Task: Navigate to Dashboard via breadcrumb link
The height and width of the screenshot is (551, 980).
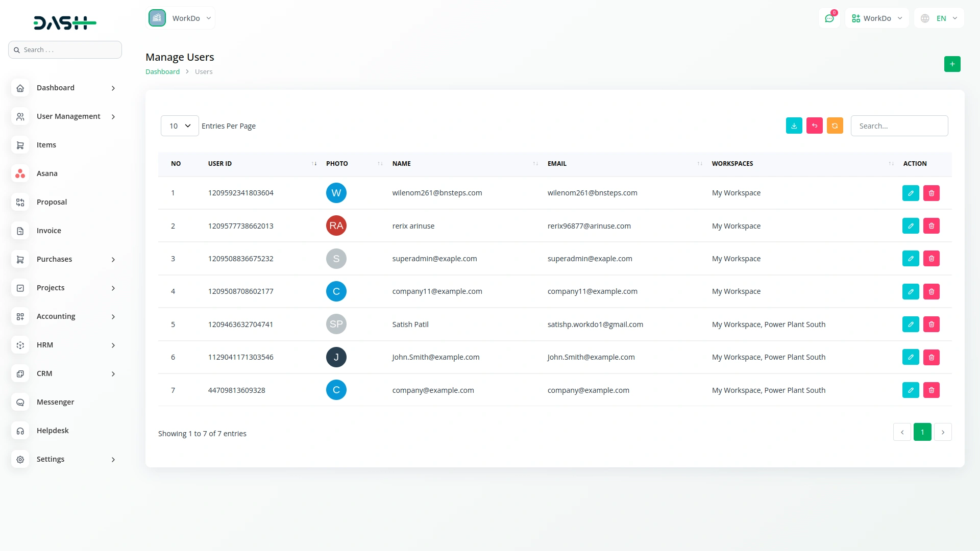Action: pyautogui.click(x=162, y=71)
